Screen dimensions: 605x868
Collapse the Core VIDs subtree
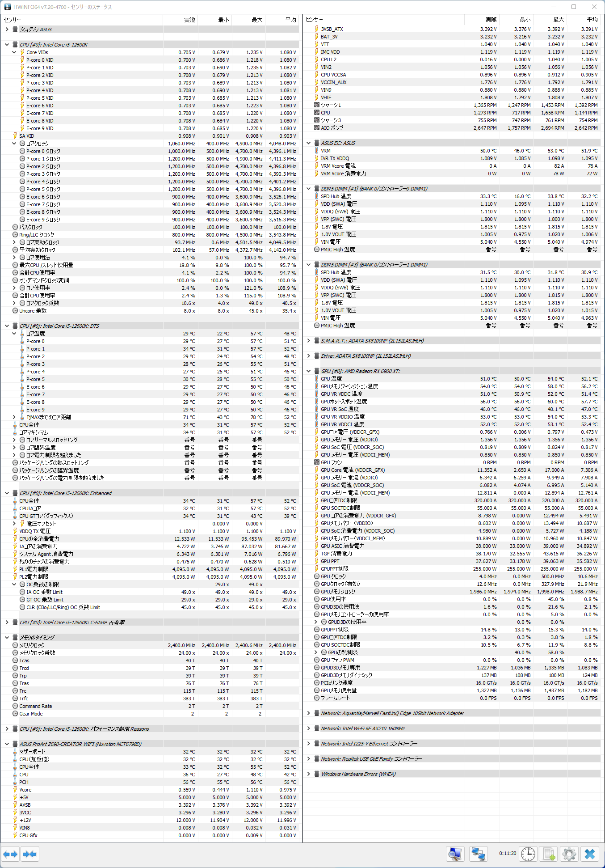tap(14, 52)
